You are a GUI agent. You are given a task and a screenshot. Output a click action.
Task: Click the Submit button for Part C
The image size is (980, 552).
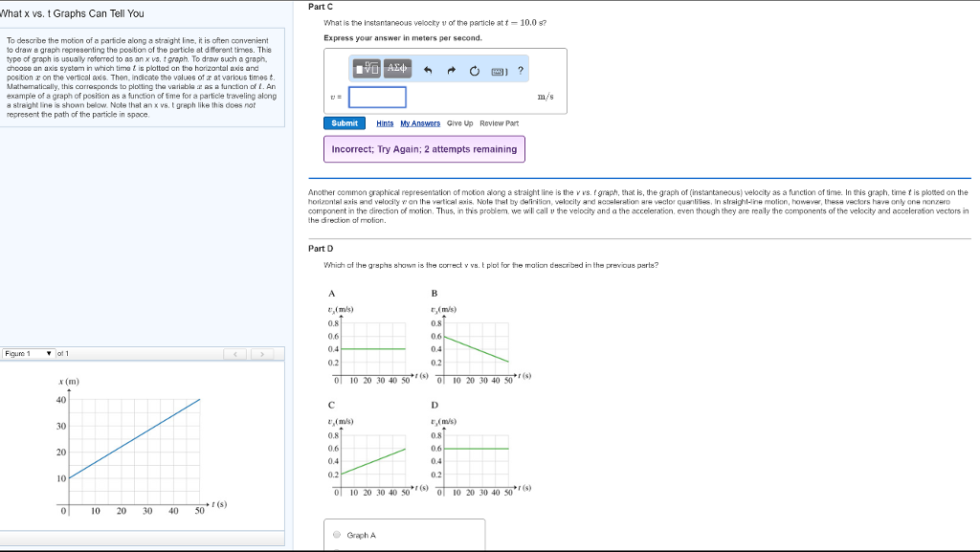tap(345, 123)
